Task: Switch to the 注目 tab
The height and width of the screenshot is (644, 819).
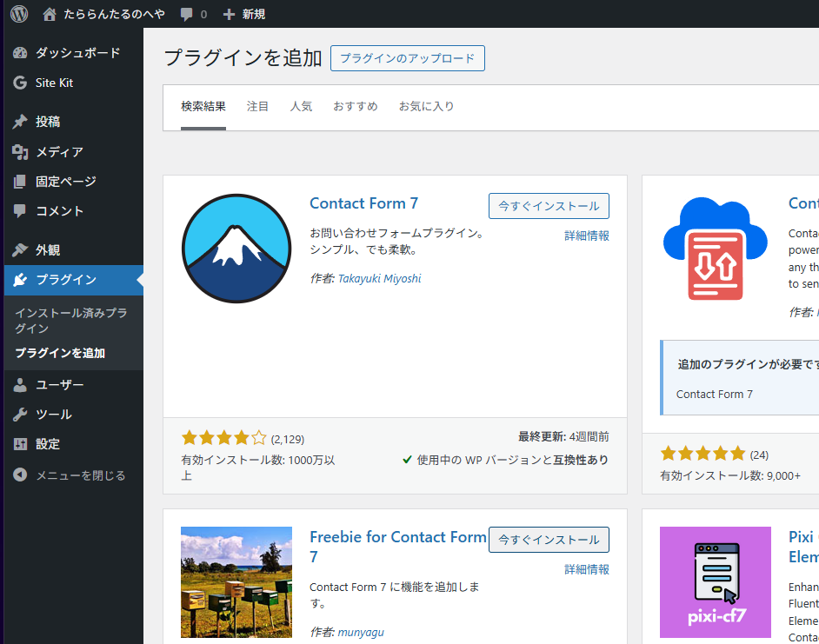Action: [x=257, y=107]
